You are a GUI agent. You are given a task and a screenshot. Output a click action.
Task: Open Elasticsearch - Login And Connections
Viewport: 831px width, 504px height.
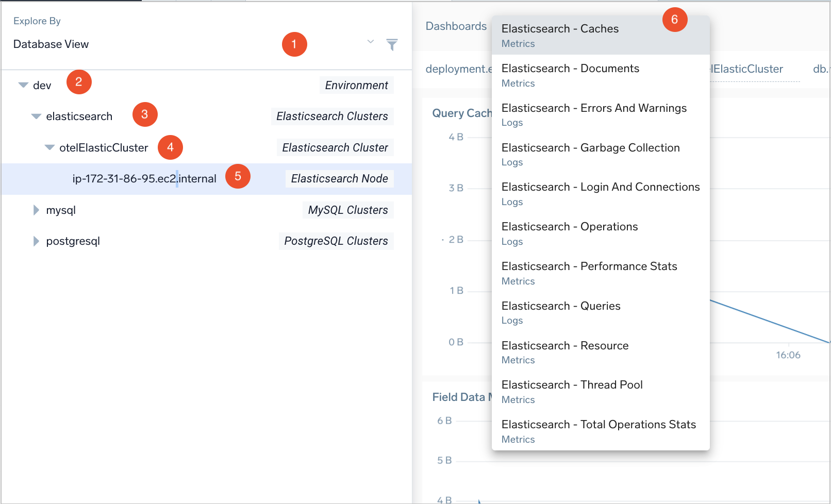[x=601, y=193]
